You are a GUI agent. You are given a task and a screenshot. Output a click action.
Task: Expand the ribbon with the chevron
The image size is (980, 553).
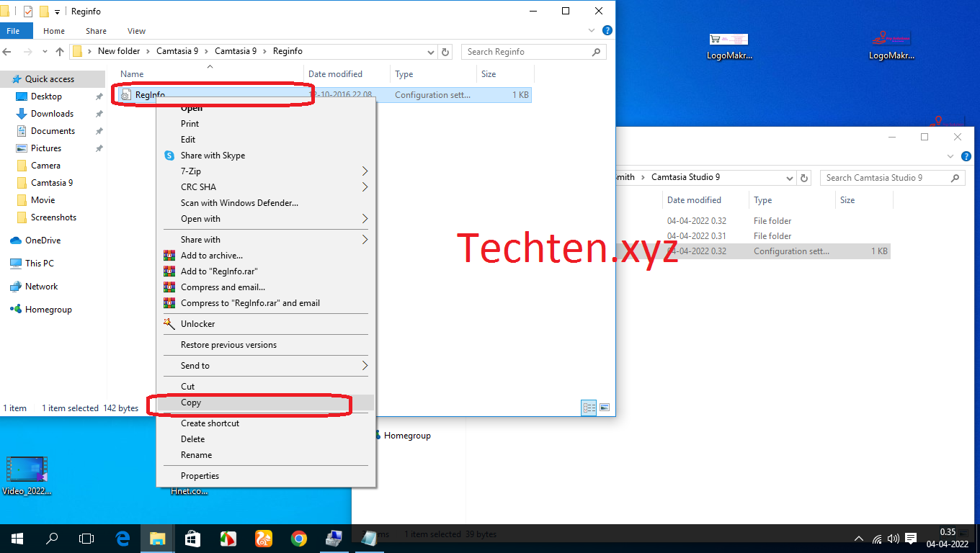[x=592, y=31]
